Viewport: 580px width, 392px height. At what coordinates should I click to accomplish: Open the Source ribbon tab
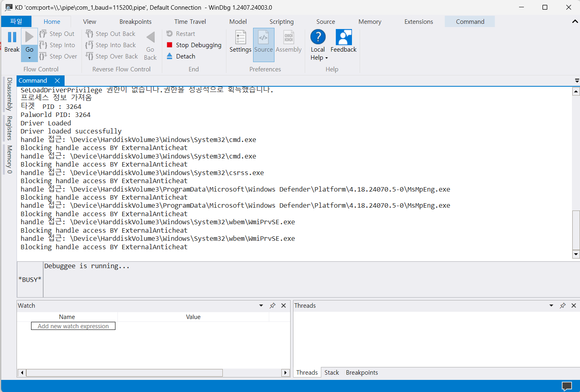(x=326, y=22)
